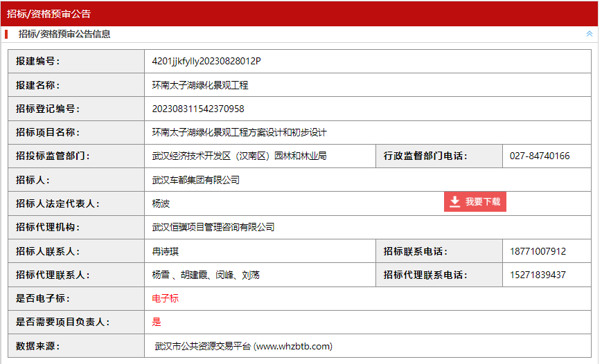Collapse the 招标/资格预审公告信息 section chevron
Screen dimensions: 602x364
point(590,34)
